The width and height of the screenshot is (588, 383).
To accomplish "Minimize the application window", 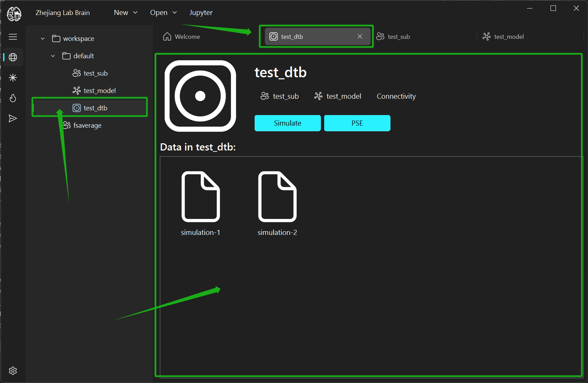I will coord(530,8).
